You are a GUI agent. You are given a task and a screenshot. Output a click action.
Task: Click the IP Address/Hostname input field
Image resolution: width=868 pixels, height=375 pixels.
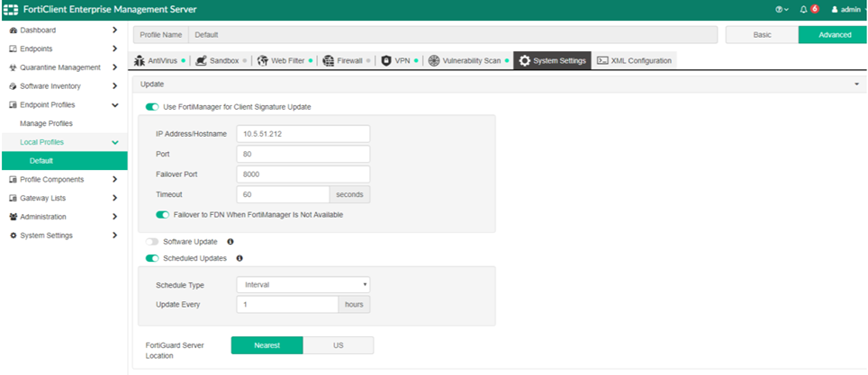[x=303, y=134]
